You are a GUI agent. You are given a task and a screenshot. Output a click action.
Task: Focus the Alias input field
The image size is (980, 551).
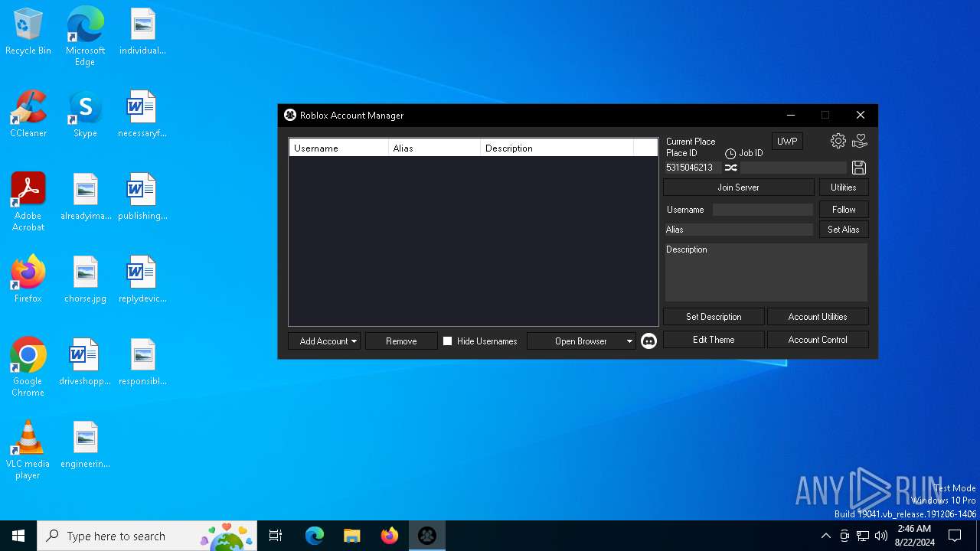click(739, 230)
